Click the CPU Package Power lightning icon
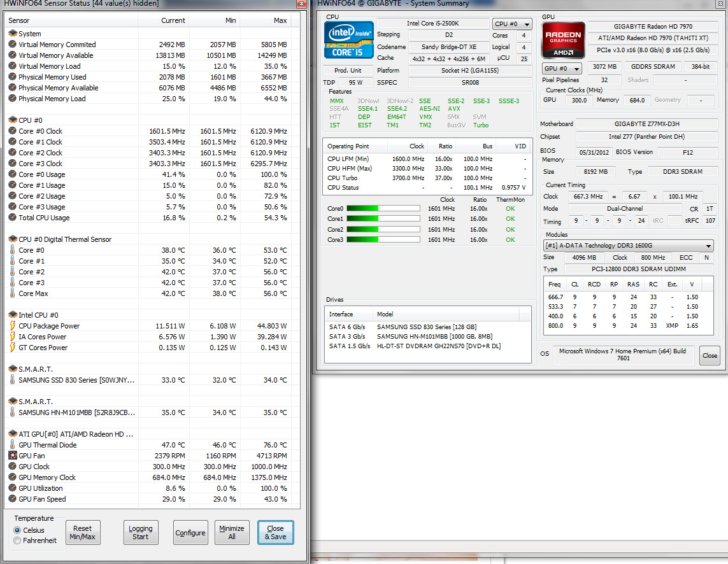The height and width of the screenshot is (564, 728). [x=13, y=325]
